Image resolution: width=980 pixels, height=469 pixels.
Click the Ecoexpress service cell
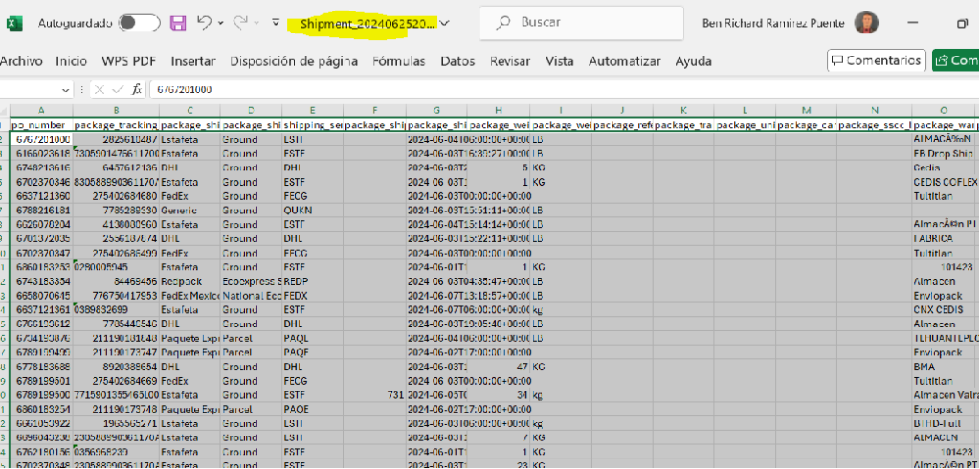(x=252, y=281)
